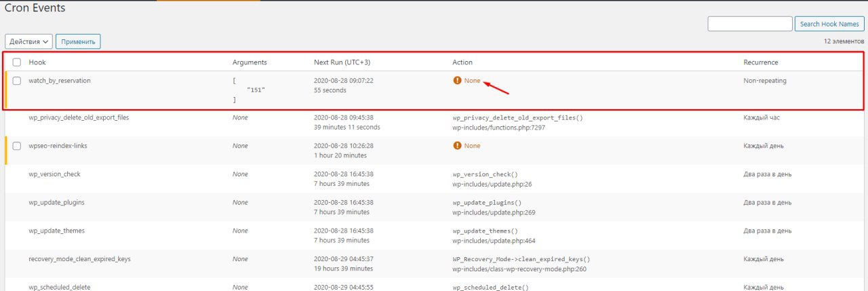Click the Применить button
The image size is (868, 291).
click(x=78, y=41)
